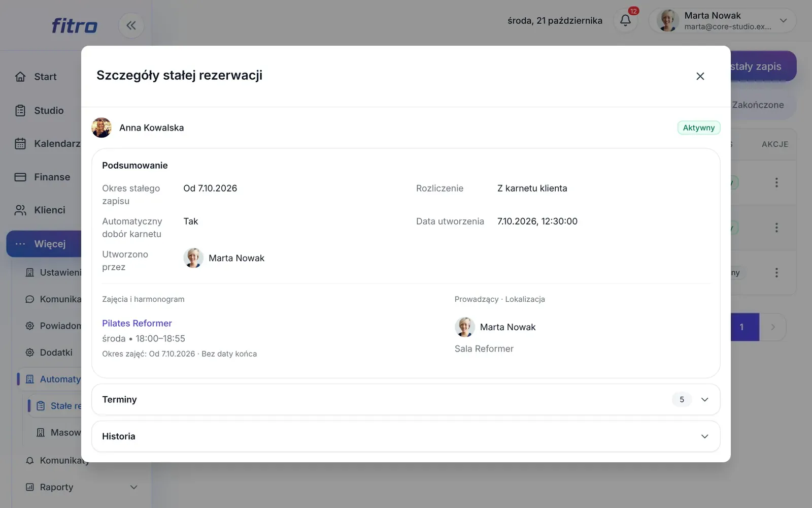Click the Dodatki icon in sidebar
The height and width of the screenshot is (508, 812).
coord(30,353)
